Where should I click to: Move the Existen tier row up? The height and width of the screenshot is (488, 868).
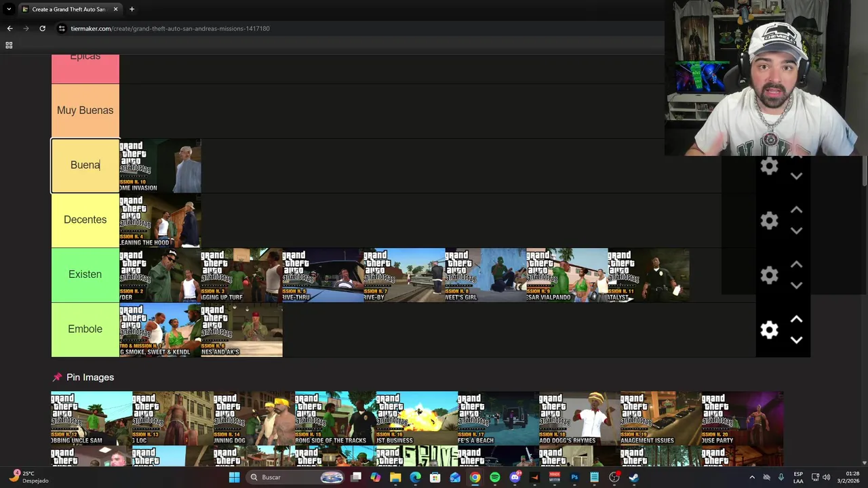click(797, 265)
